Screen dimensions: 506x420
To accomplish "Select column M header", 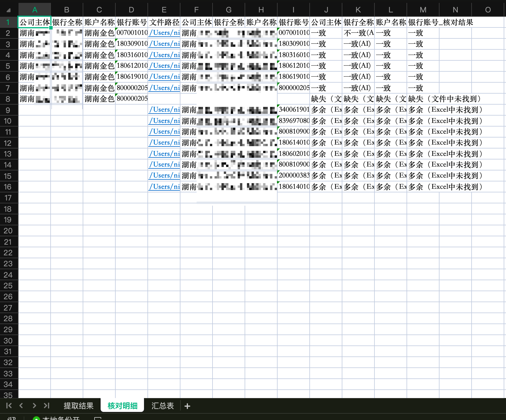I will point(423,10).
